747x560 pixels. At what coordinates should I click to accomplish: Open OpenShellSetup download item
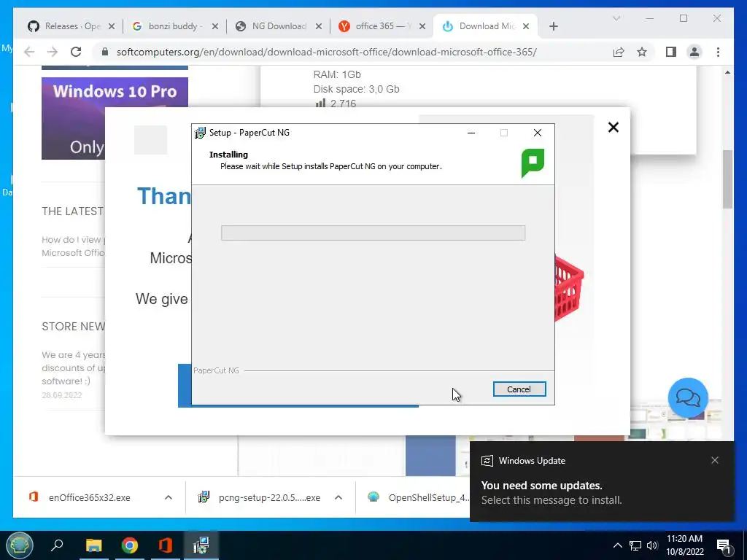(419, 497)
